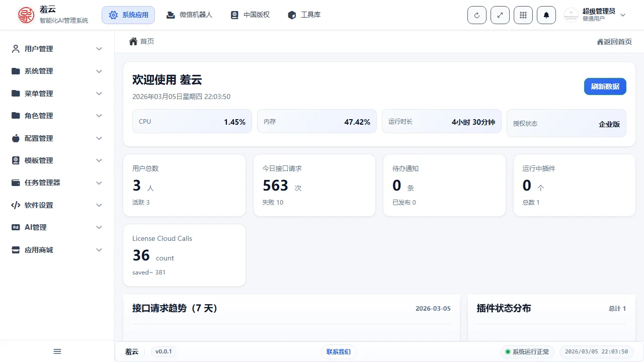Switch to the 微信机器人 tab
The height and width of the screenshot is (362, 644).
[x=190, y=15]
